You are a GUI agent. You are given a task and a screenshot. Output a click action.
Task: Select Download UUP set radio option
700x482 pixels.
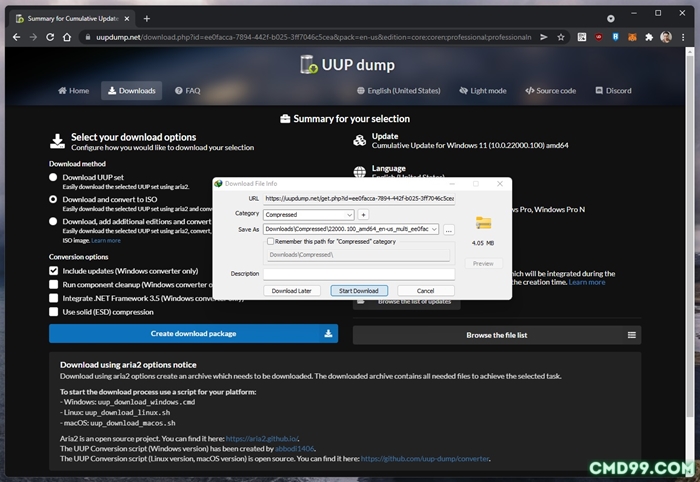[53, 177]
